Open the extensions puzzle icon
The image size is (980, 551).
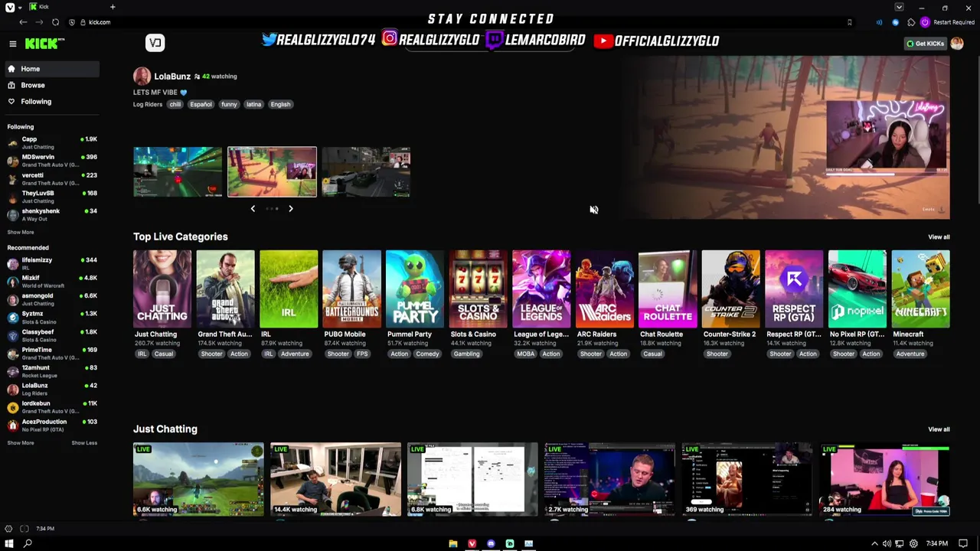click(x=911, y=22)
